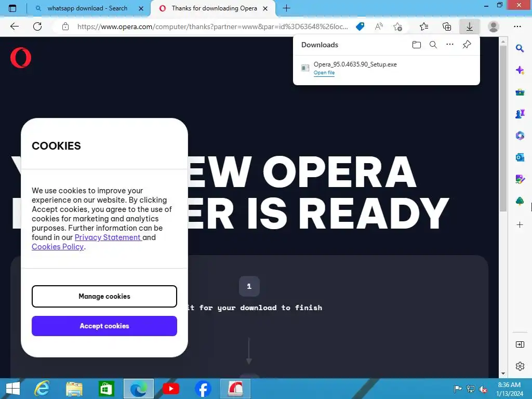Open sidebar settings gear
The width and height of the screenshot is (532, 399).
click(520, 366)
